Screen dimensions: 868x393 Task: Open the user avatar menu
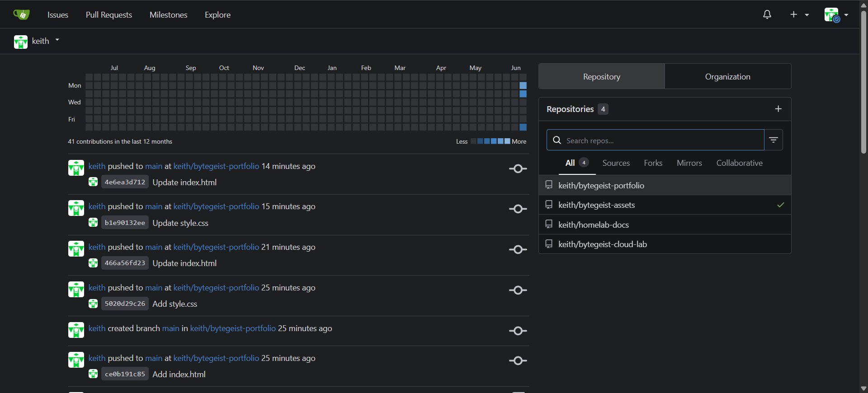click(836, 14)
